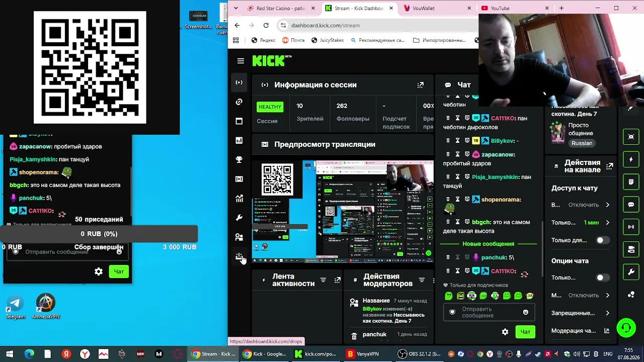Filter the 'Действия модераторов' list
The image size is (644, 362).
pos(422,280)
